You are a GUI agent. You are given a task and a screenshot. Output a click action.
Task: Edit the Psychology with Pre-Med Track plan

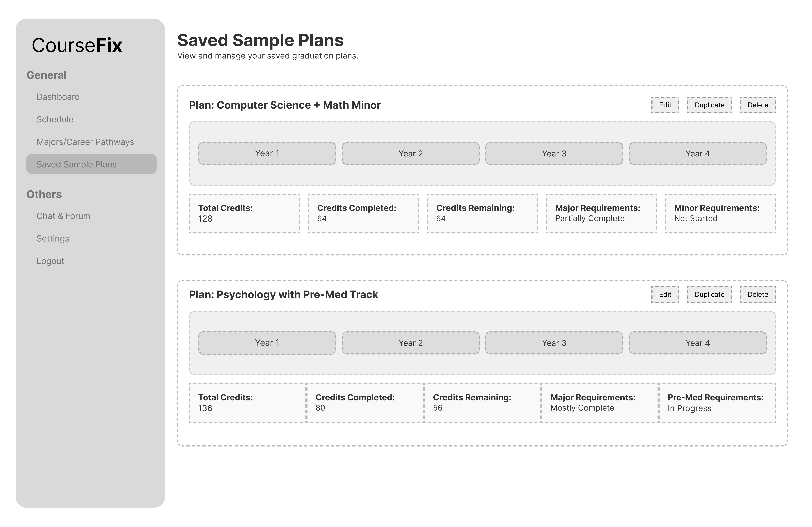[665, 294]
